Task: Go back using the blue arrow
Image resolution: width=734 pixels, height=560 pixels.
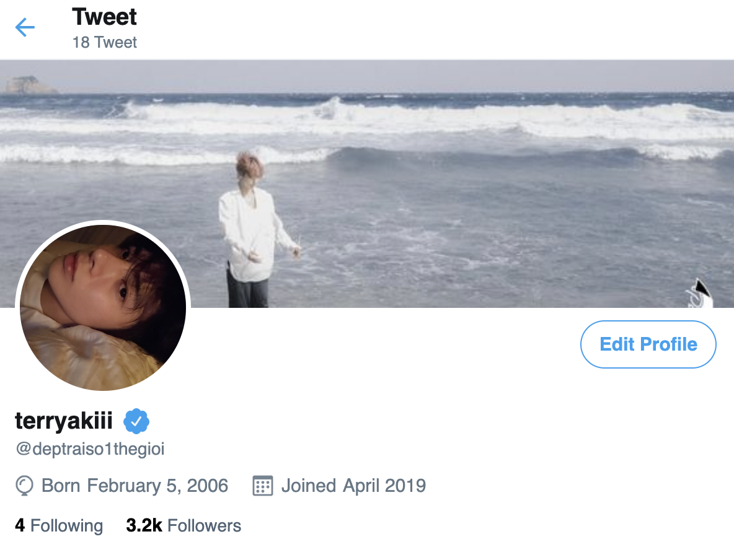Action: click(25, 27)
